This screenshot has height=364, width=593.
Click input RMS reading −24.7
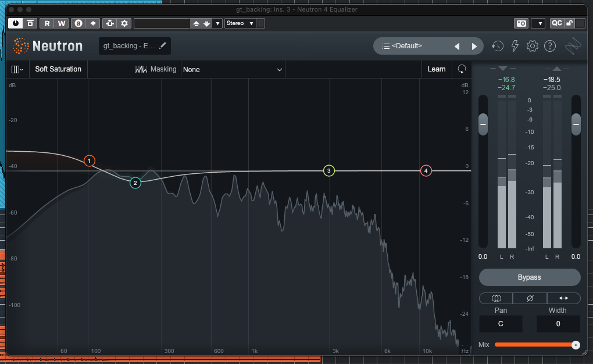pos(506,88)
